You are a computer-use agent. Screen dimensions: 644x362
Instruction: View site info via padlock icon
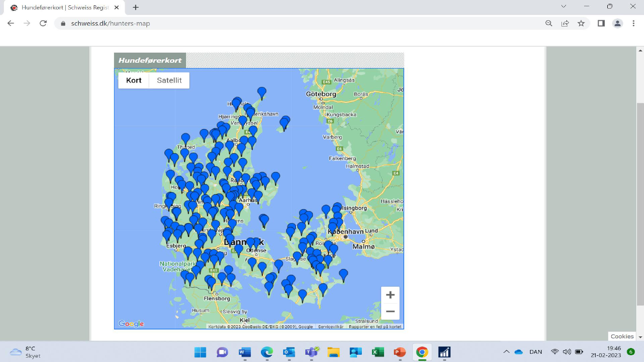click(63, 23)
